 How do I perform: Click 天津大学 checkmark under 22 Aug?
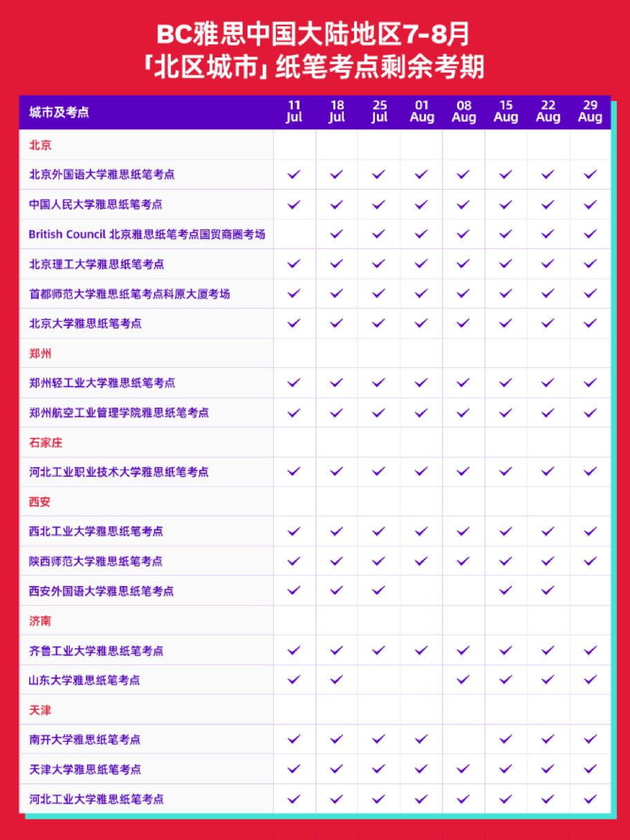(x=548, y=770)
